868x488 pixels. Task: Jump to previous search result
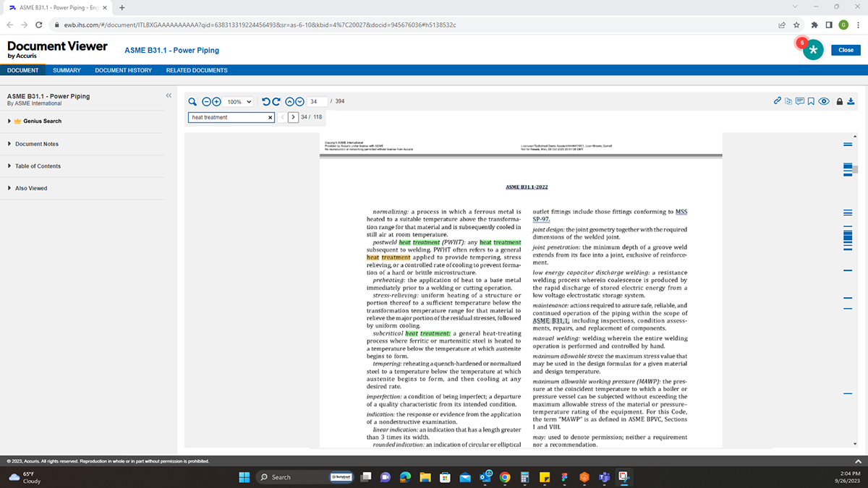282,117
